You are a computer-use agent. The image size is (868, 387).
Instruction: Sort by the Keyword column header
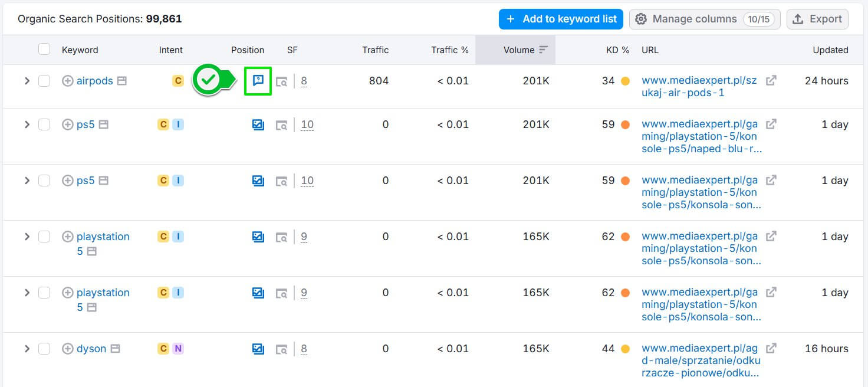pos(80,50)
